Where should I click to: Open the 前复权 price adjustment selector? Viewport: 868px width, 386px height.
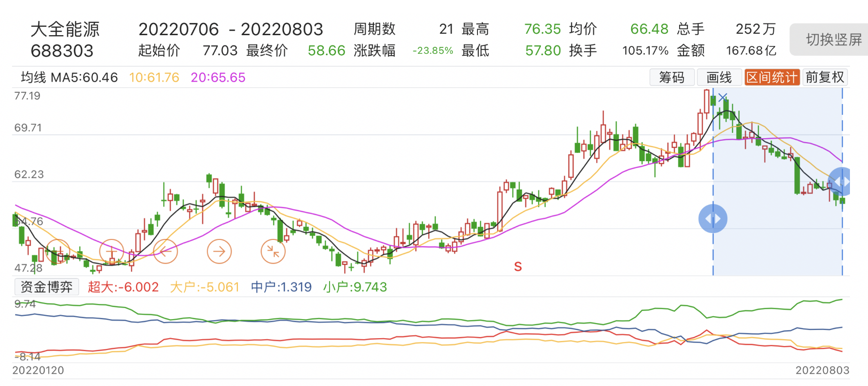click(825, 77)
